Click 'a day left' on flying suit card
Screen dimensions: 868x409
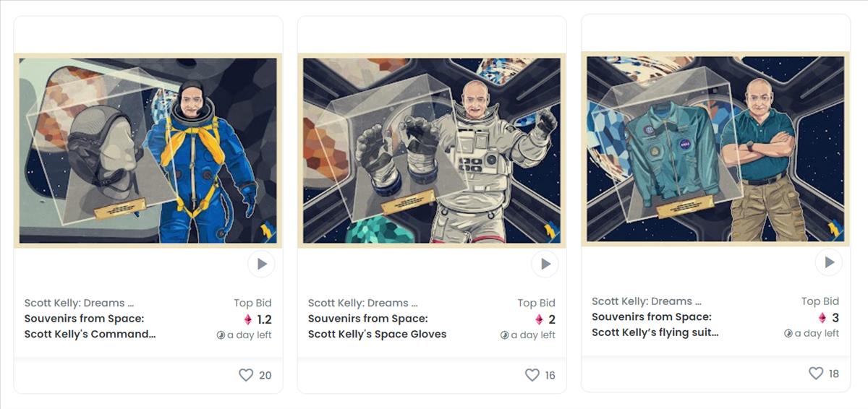point(817,333)
